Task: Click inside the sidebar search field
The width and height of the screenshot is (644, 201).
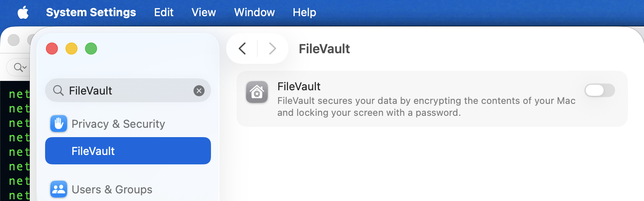Action: 128,90
